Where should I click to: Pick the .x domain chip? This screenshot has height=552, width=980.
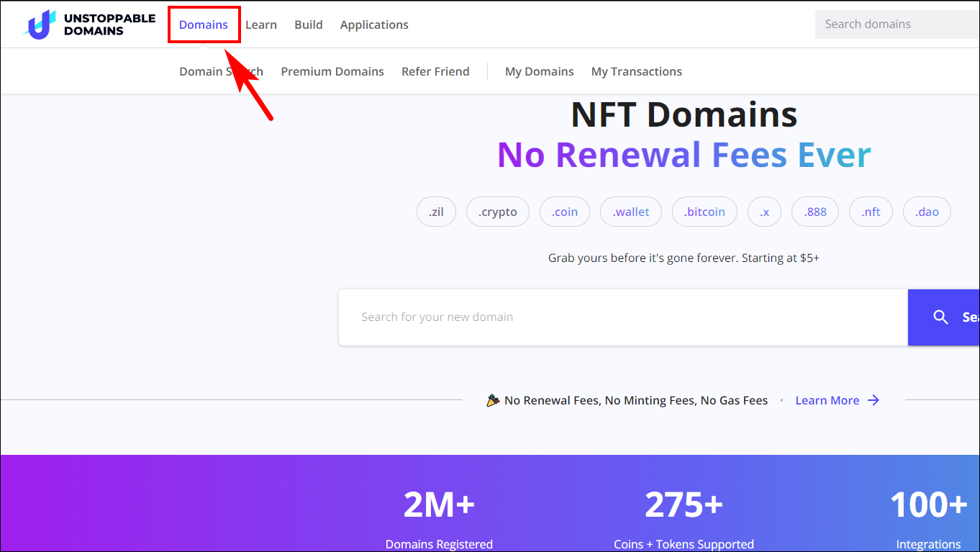pyautogui.click(x=764, y=212)
